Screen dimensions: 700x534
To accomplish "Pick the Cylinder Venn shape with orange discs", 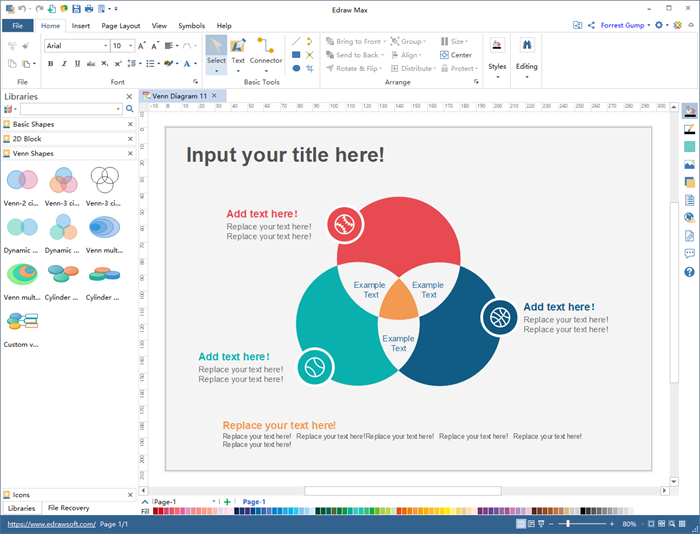I will click(63, 274).
